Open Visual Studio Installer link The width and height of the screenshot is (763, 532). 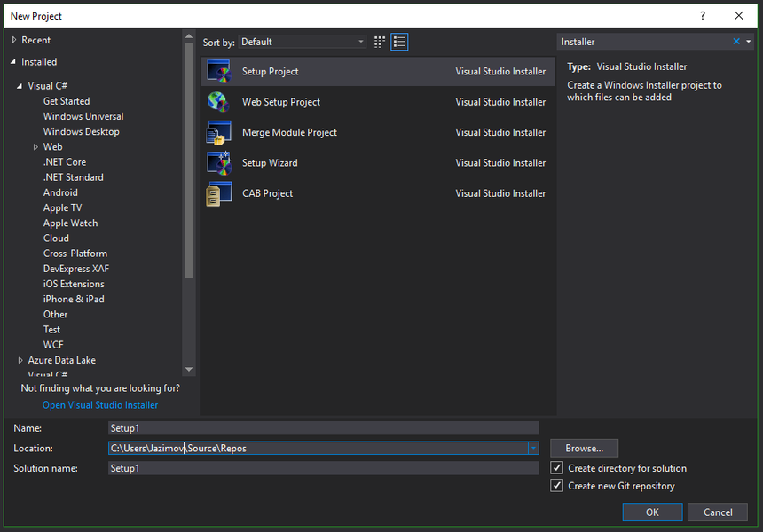click(x=100, y=405)
